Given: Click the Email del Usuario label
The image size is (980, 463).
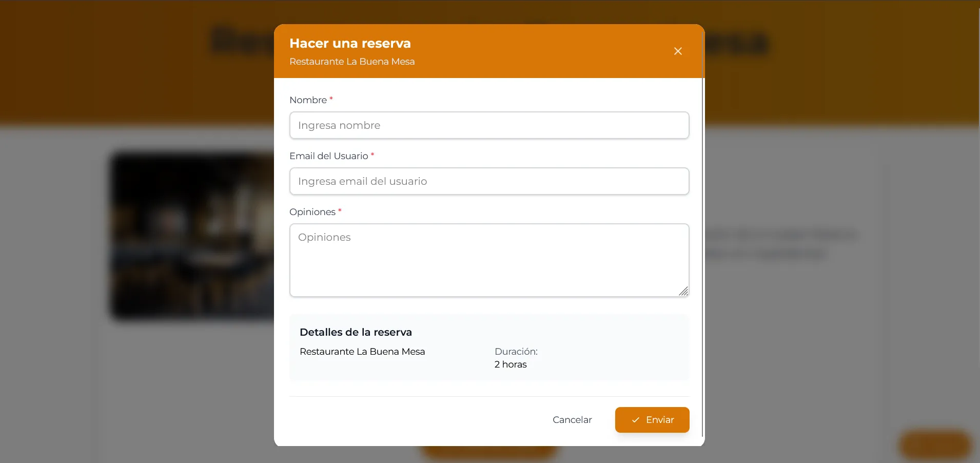Looking at the screenshot, I should click(x=328, y=156).
